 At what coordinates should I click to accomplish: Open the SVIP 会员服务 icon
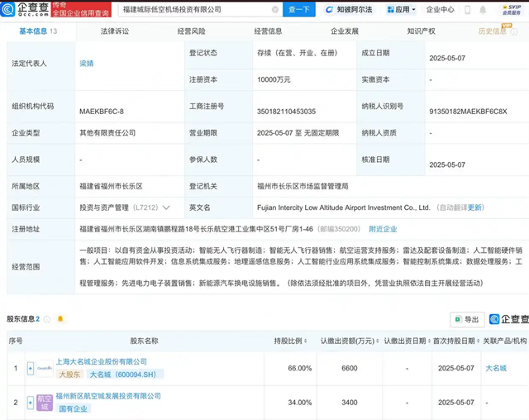512,10
